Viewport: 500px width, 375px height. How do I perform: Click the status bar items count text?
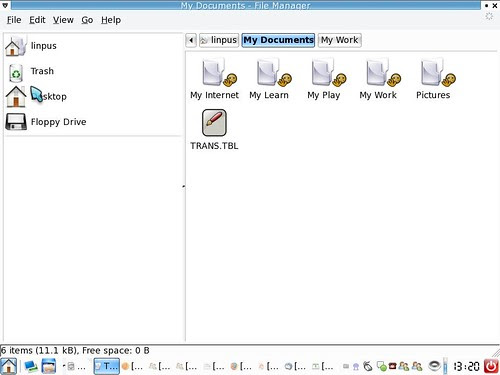[x=75, y=351]
